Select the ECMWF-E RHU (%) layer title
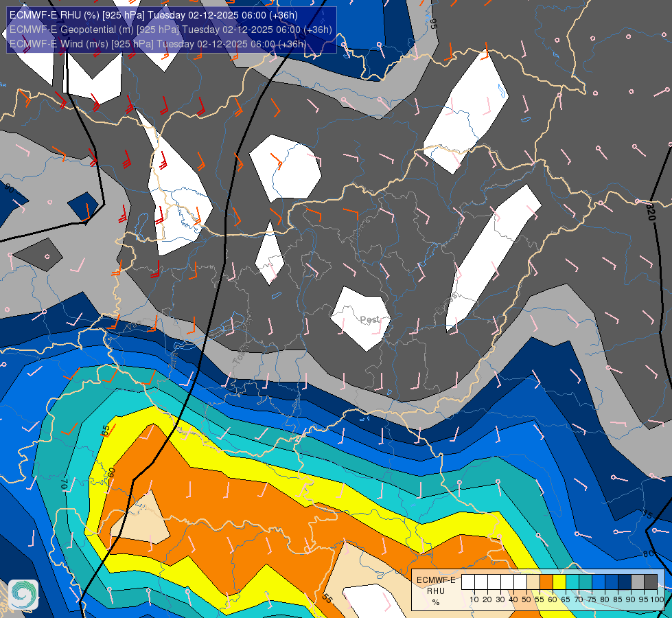This screenshot has height=618, width=672. (154, 15)
